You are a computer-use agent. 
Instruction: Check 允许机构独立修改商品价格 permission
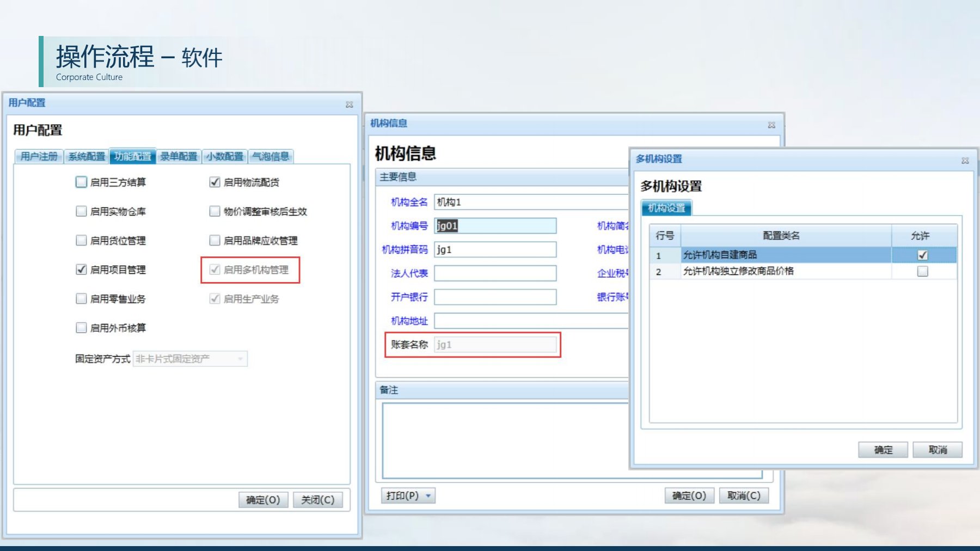pyautogui.click(x=922, y=271)
